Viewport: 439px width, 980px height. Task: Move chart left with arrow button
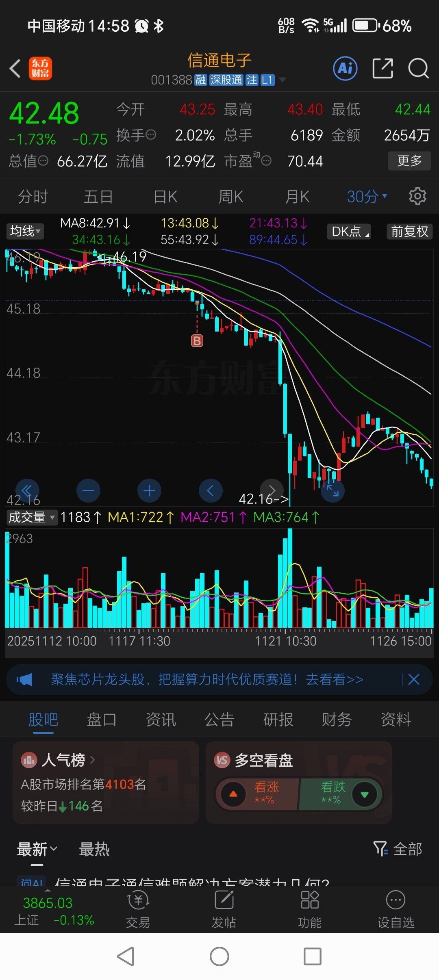(x=211, y=490)
